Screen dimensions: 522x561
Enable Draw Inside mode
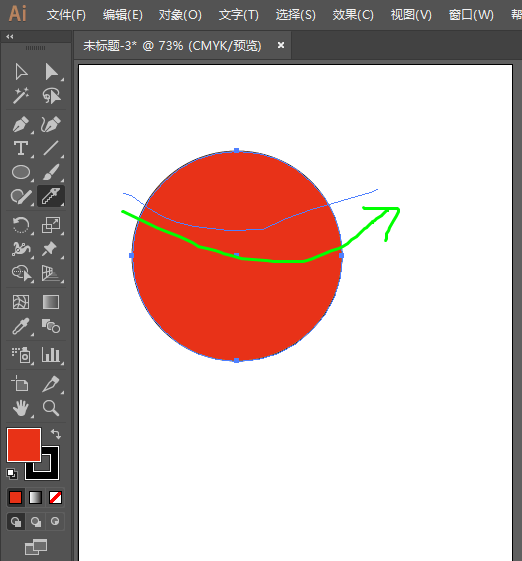(55, 521)
